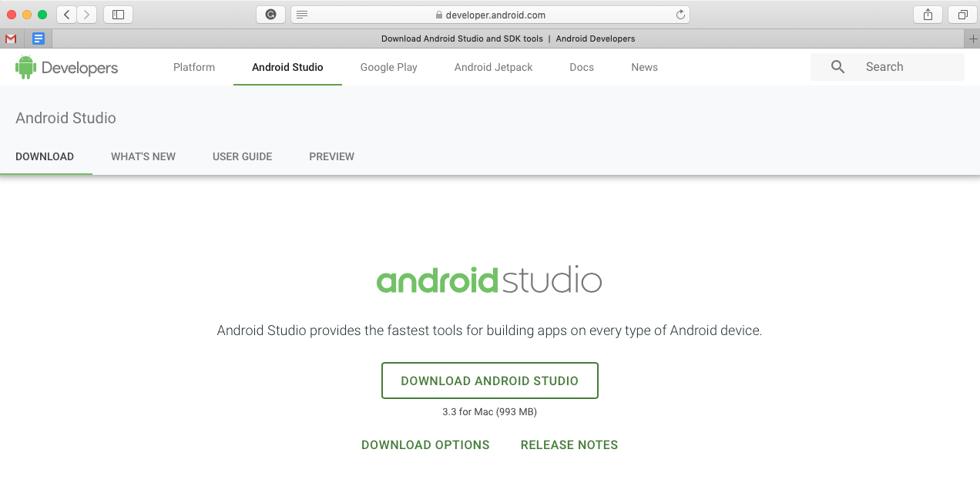
Task: Click the Grammarly extension icon
Action: point(270,15)
